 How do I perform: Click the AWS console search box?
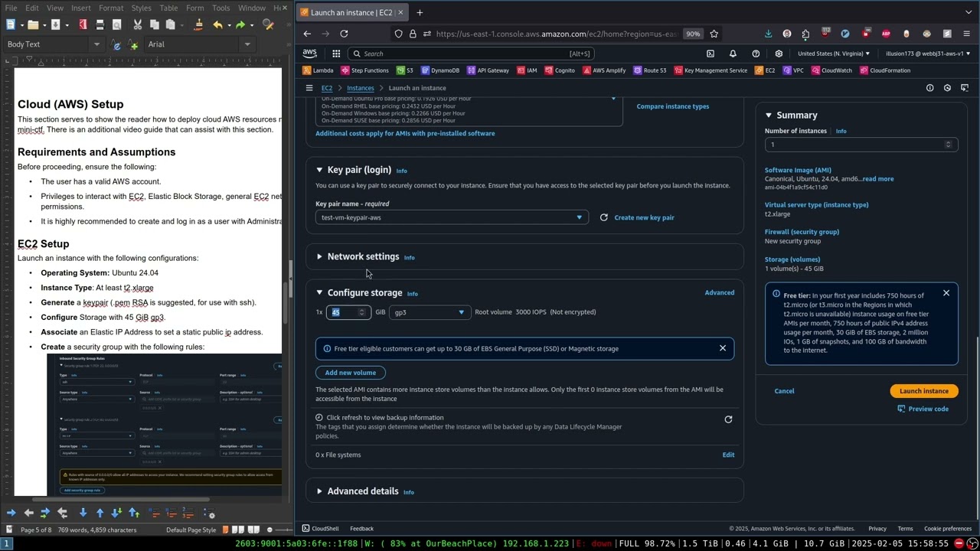472,54
